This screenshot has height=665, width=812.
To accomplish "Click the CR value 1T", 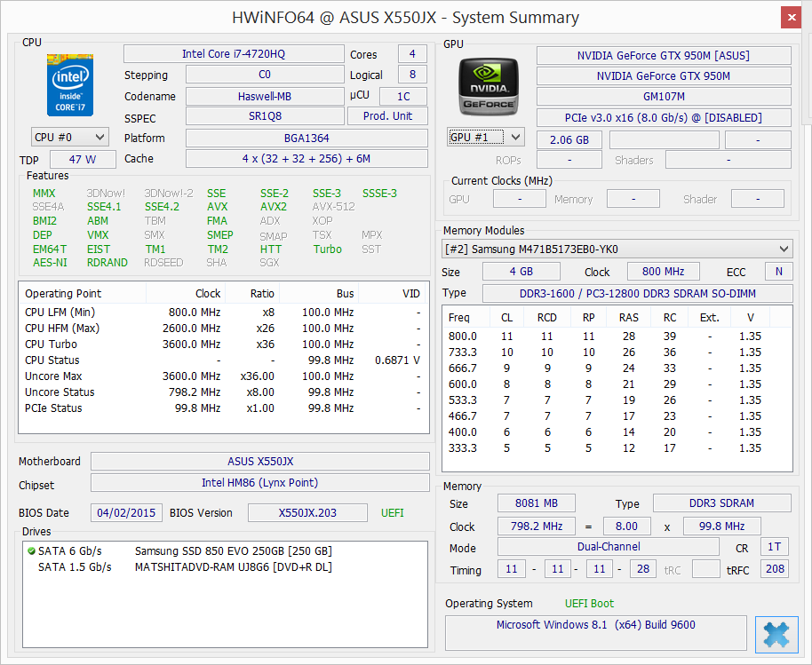I will point(774,547).
